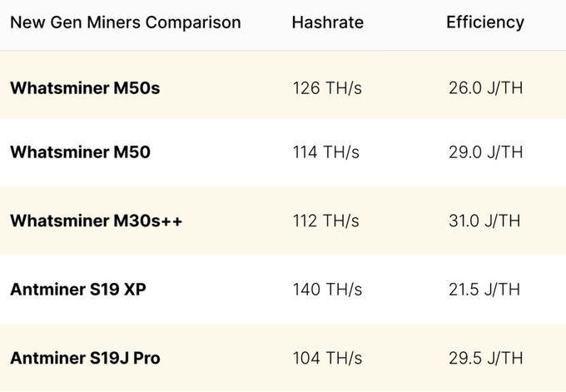
Task: Open the Antminer S19 XP entry
Action: 78,290
